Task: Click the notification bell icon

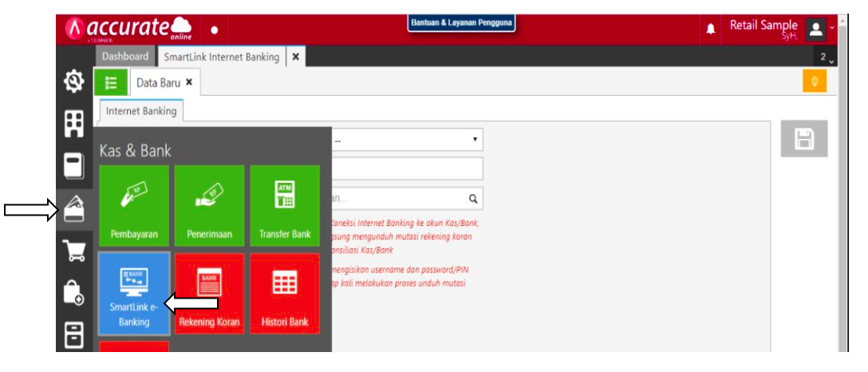Action: tap(711, 29)
